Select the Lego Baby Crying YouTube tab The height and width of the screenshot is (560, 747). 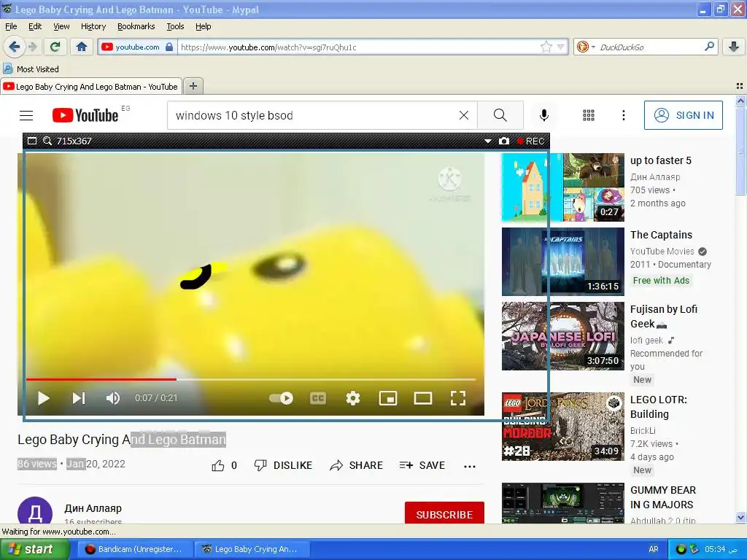tap(91, 87)
